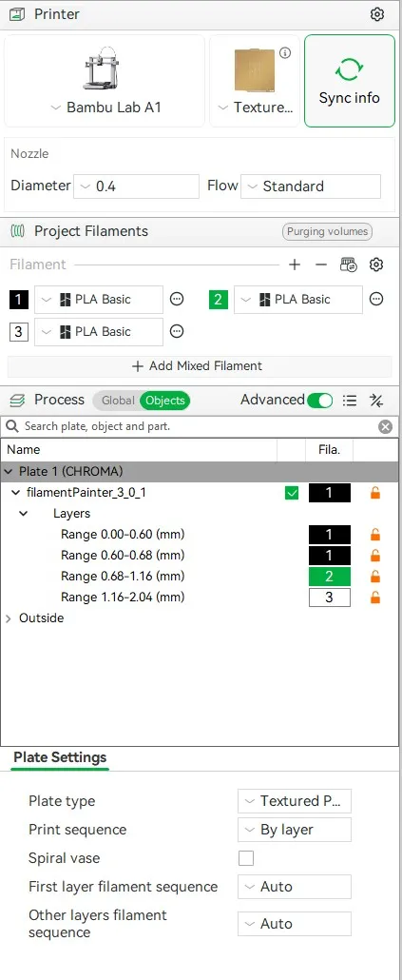The height and width of the screenshot is (980, 402).
Task: Open the filament 2 more options ellipsis
Action: tap(375, 300)
